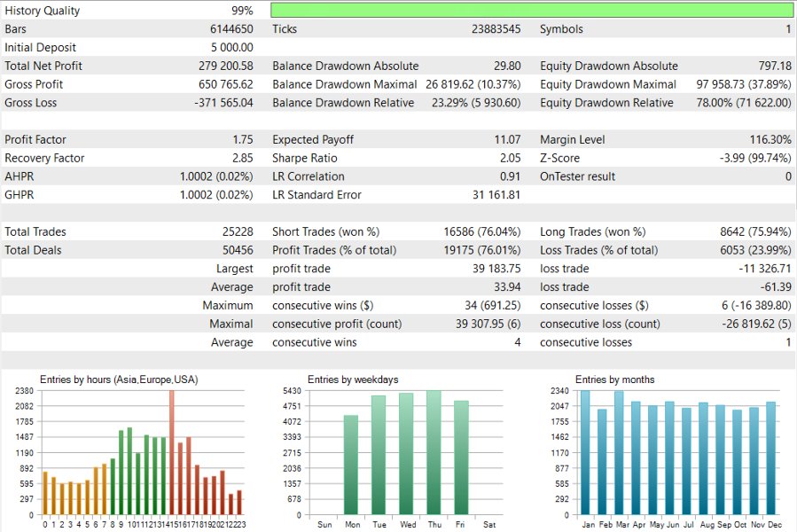This screenshot has width=797, height=532.
Task: Click the Jan bar in months chart
Action: [x=585, y=453]
